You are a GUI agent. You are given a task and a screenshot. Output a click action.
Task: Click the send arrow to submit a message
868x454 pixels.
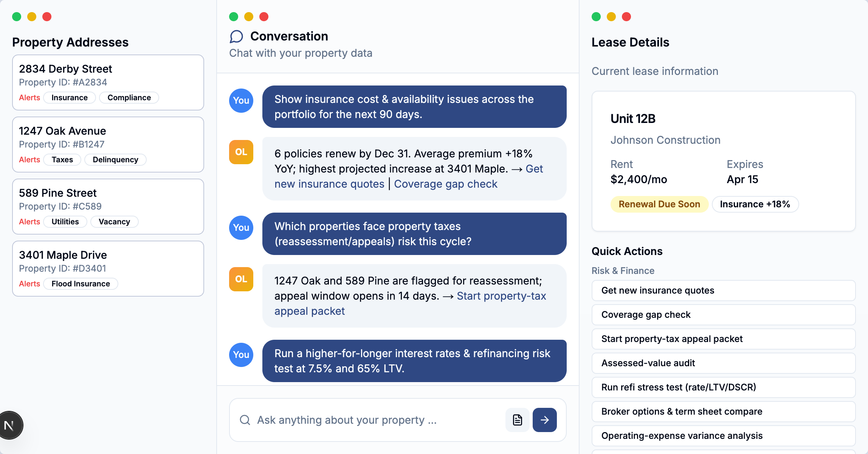click(544, 420)
